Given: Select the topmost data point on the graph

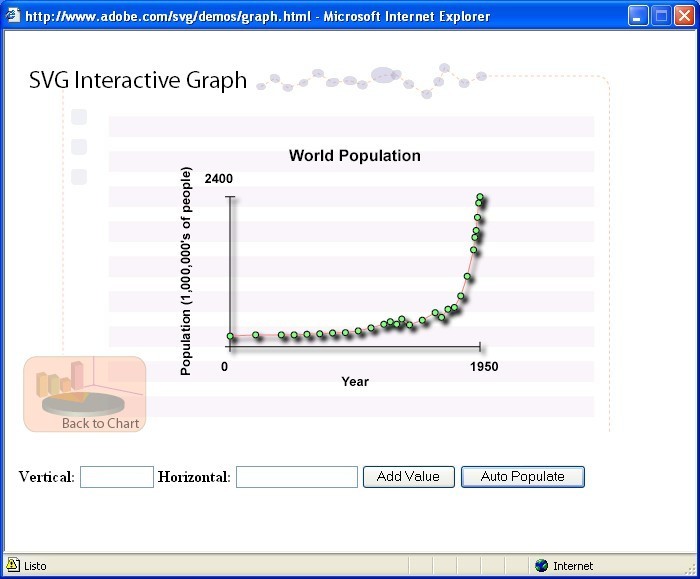Looking at the screenshot, I should click(480, 197).
